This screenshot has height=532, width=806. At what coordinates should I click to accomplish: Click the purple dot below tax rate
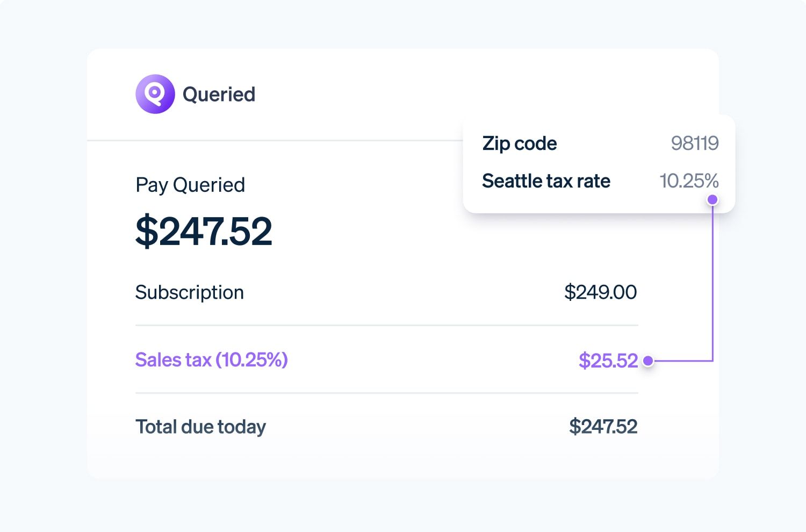tap(713, 200)
